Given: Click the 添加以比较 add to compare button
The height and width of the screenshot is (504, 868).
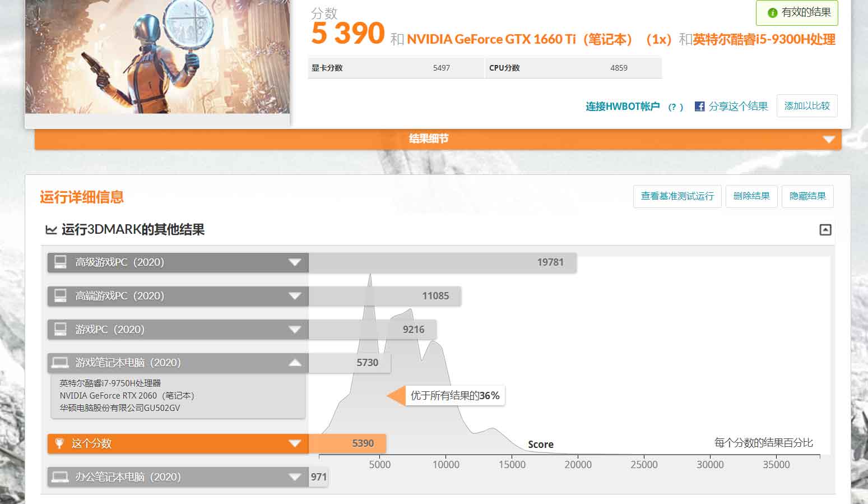Looking at the screenshot, I should [807, 106].
